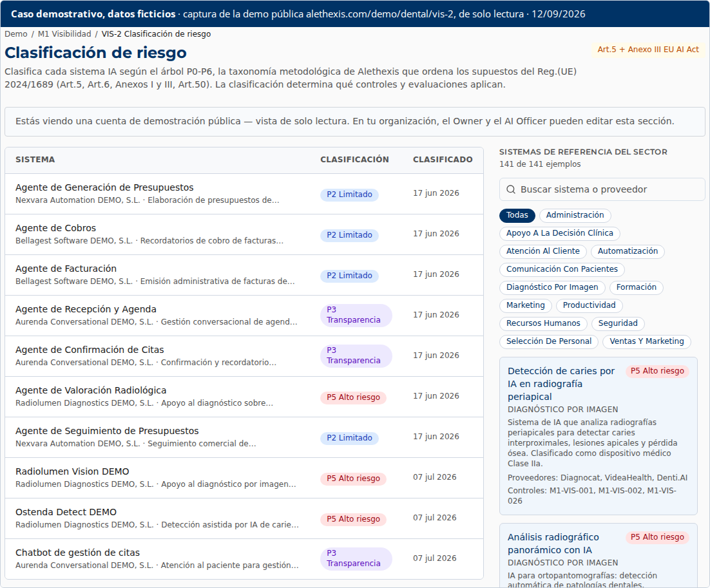Click the SISTEMA column header
Image resolution: width=710 pixels, height=588 pixels.
(x=35, y=159)
